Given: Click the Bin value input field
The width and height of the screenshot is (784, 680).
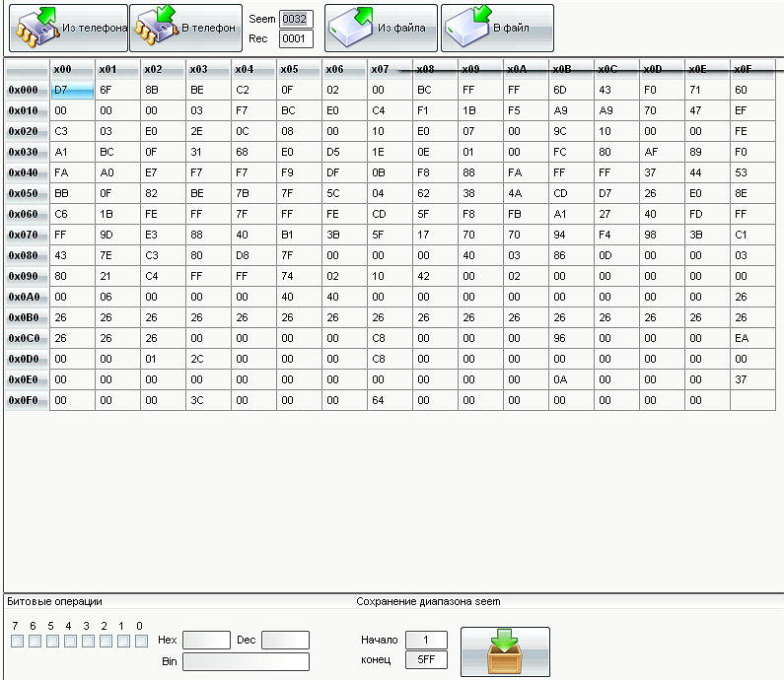Looking at the screenshot, I should pyautogui.click(x=246, y=661).
